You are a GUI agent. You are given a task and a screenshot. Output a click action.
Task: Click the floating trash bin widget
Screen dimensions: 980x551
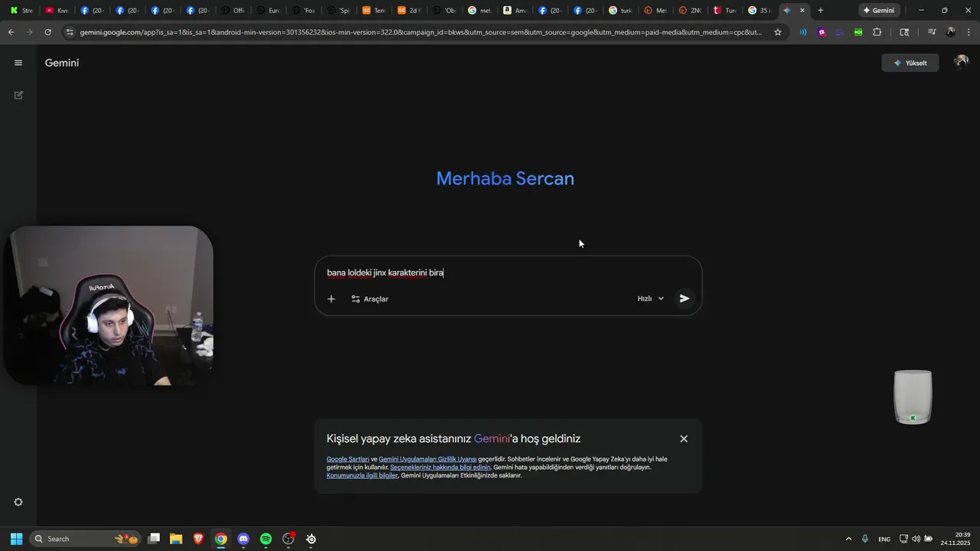coord(913,396)
